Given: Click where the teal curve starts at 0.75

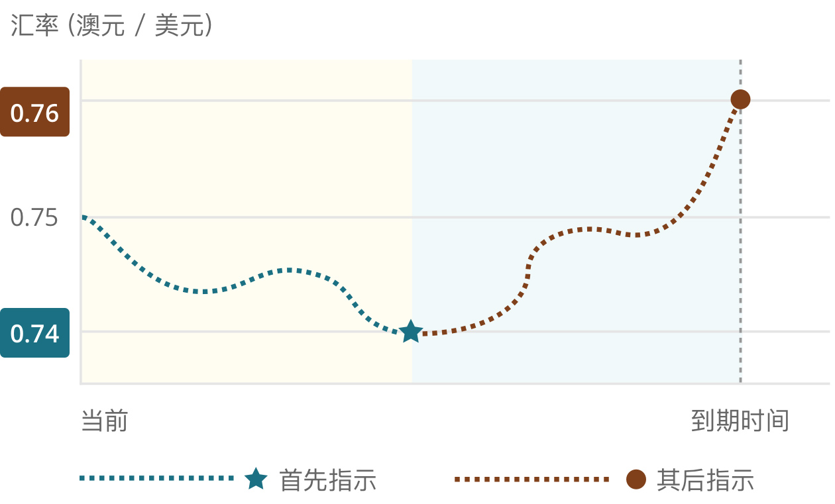Looking at the screenshot, I should pos(83,217).
